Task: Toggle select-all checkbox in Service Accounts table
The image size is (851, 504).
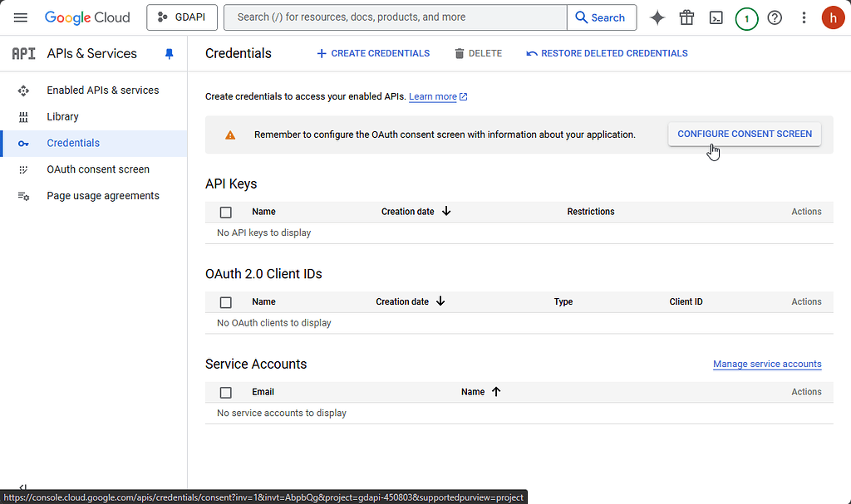Action: click(226, 392)
